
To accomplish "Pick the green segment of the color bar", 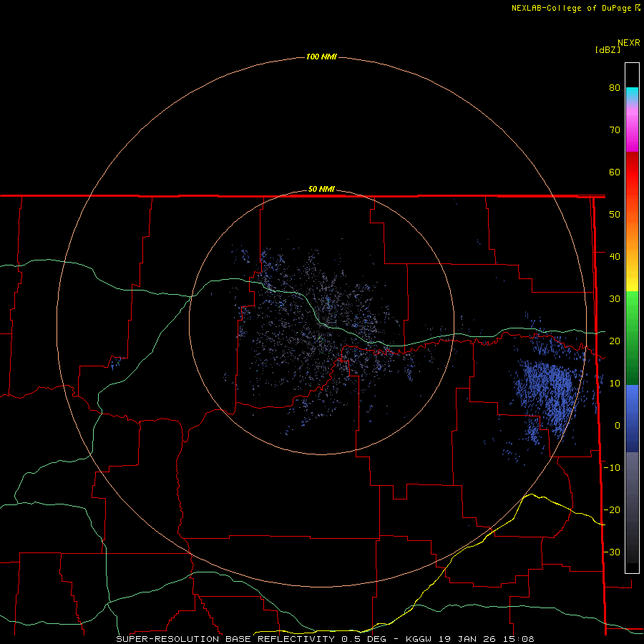I will point(632,338).
